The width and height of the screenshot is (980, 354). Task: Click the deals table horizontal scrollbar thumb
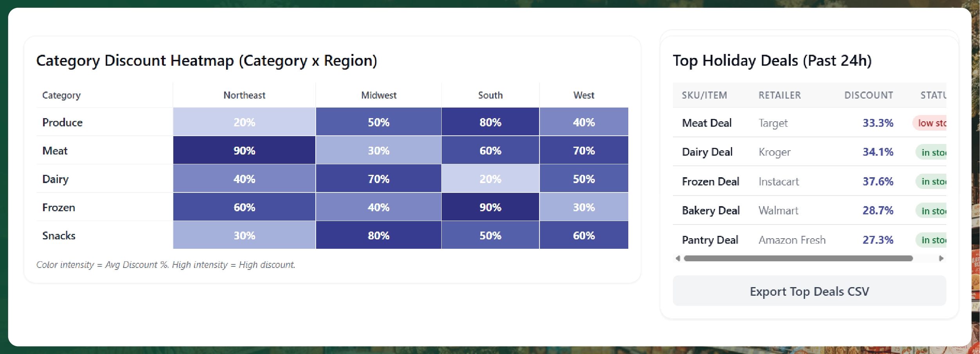798,258
